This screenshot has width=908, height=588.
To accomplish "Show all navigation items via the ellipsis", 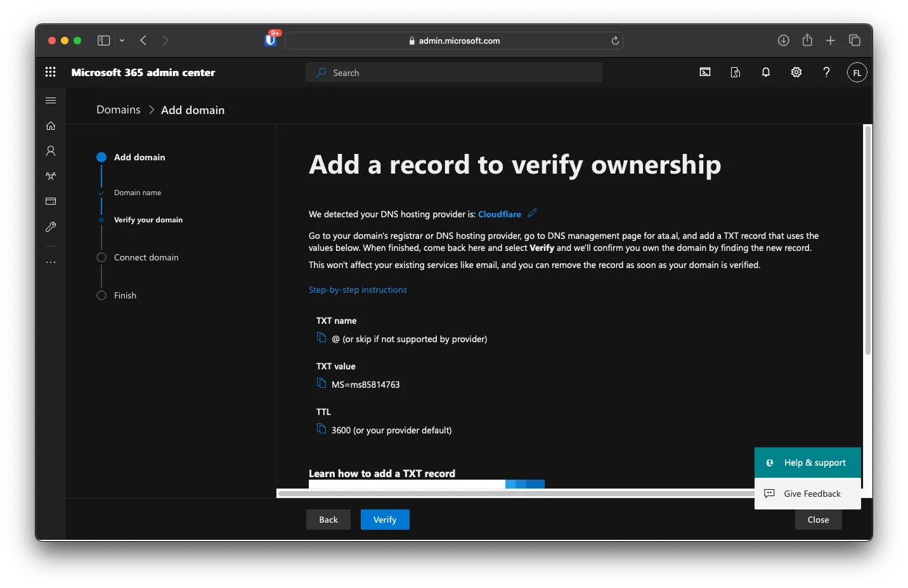I will click(51, 262).
